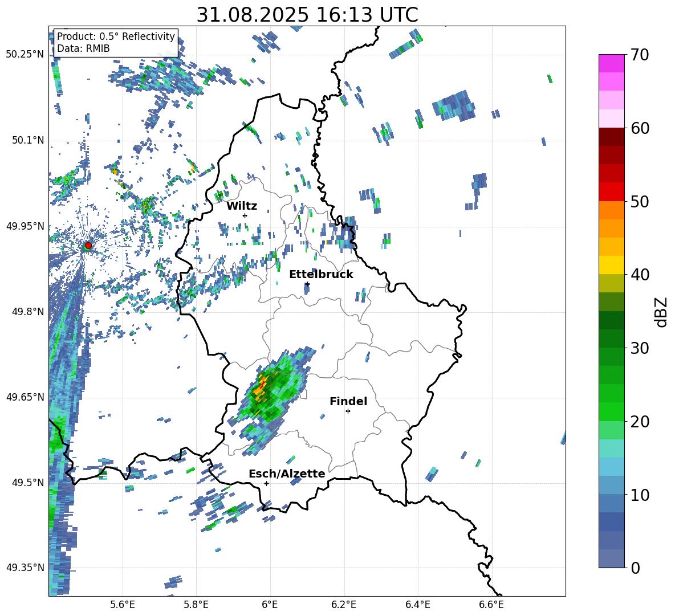Click the Esch/Alzette station label
Image resolution: width=675 pixels, height=616 pixels.
click(287, 474)
